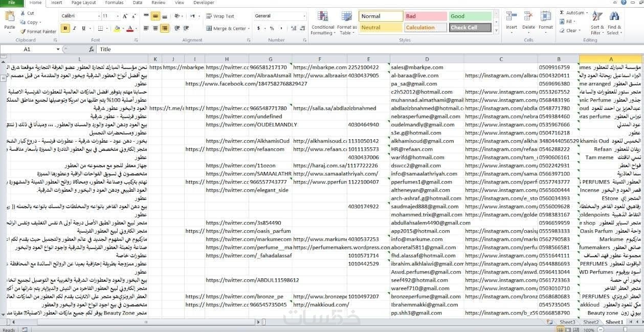Open the Fill dropdown
This screenshot has width=644, height=332.
coord(567,21)
